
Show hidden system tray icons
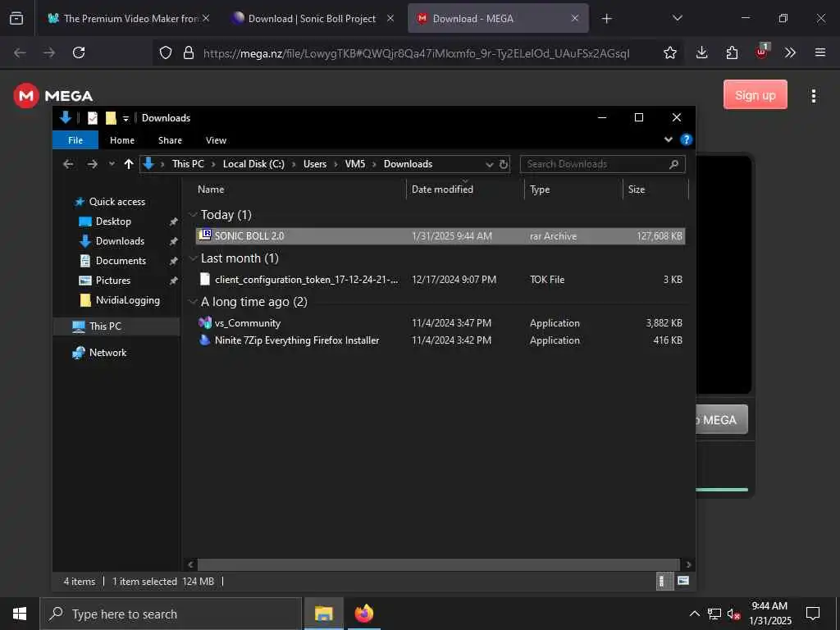694,614
